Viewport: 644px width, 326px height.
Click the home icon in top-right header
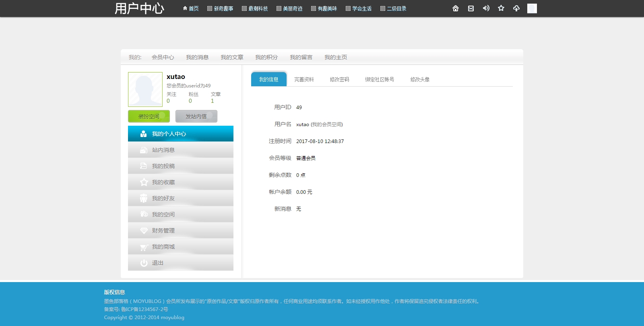click(455, 8)
